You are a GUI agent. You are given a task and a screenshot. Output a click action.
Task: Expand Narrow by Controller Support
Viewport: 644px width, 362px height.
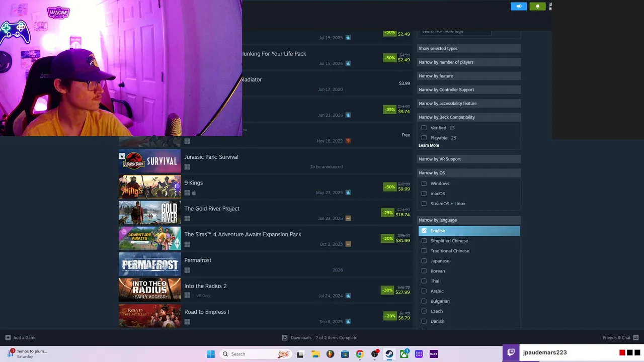pos(468,89)
